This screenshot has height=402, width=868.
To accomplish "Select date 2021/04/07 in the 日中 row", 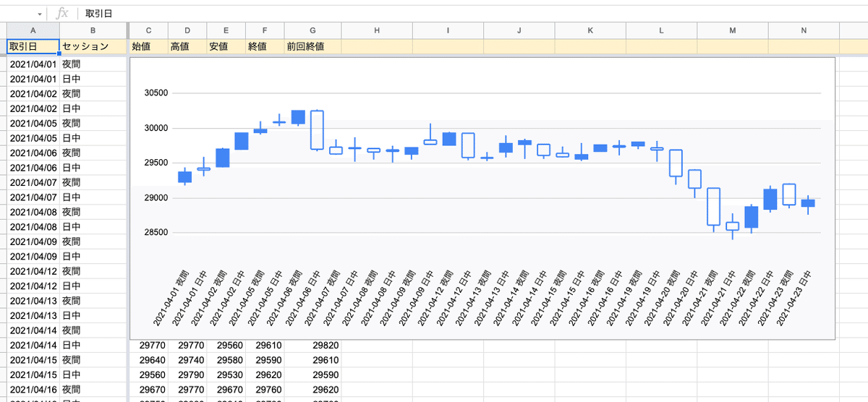I will tap(33, 197).
